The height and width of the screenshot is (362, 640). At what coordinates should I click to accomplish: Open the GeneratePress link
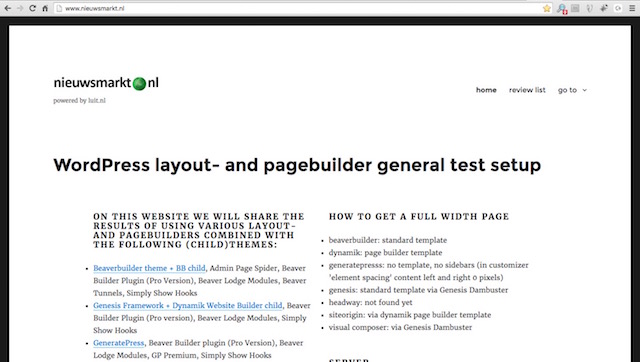click(x=119, y=343)
